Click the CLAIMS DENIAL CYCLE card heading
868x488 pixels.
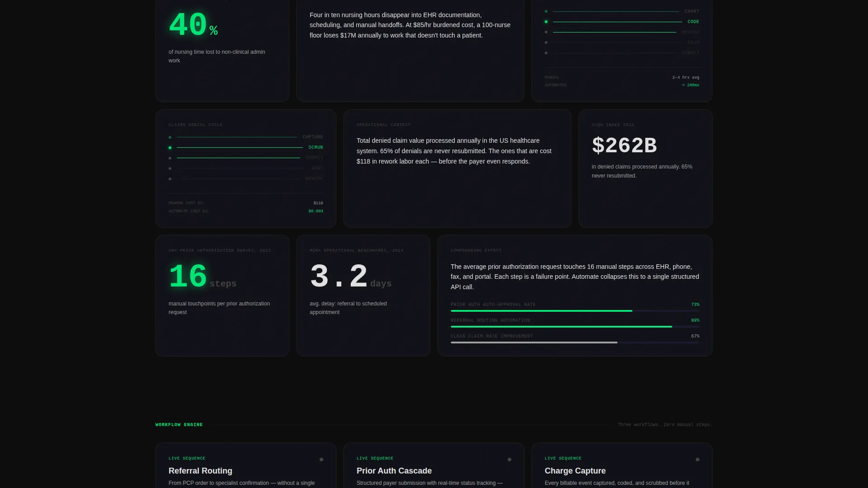click(x=195, y=125)
